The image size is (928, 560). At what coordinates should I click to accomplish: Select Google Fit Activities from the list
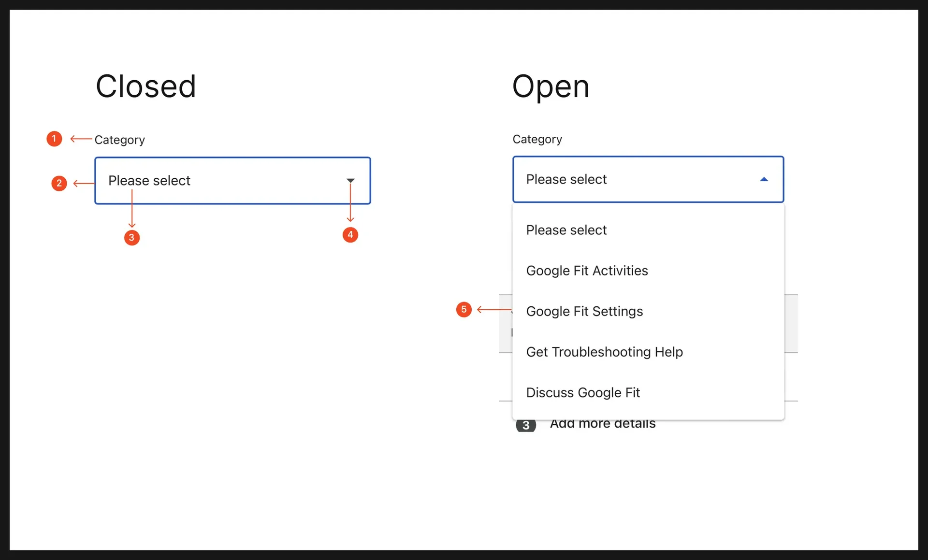point(587,271)
